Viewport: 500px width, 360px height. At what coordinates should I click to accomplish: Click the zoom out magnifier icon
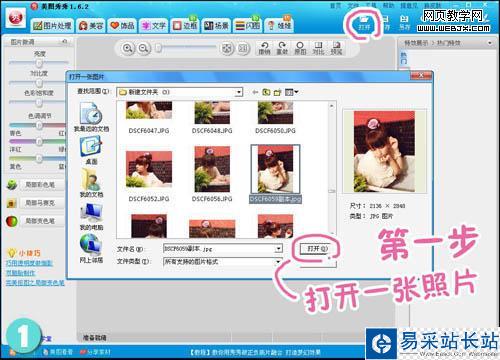[x=143, y=49]
